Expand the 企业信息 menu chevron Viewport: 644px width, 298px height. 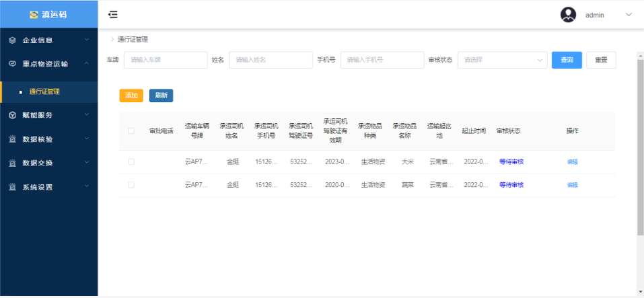pyautogui.click(x=86, y=40)
